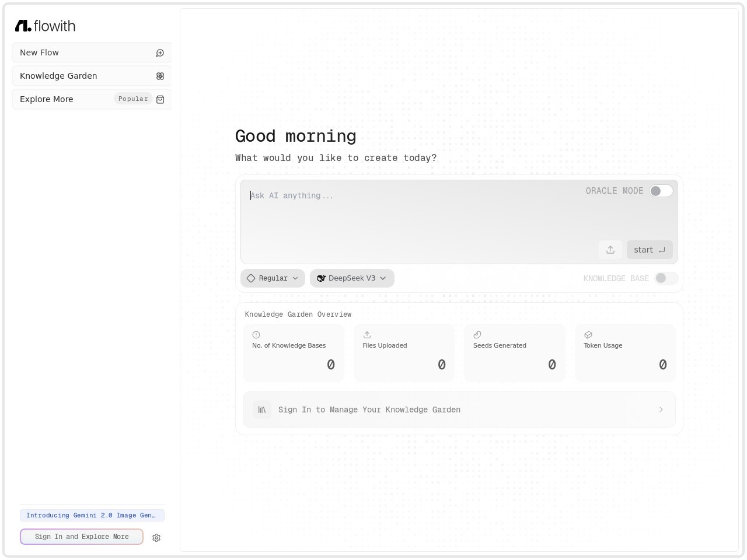Open the DeepSeek V3 model dropdown
The height and width of the screenshot is (560, 747).
pyautogui.click(x=352, y=278)
